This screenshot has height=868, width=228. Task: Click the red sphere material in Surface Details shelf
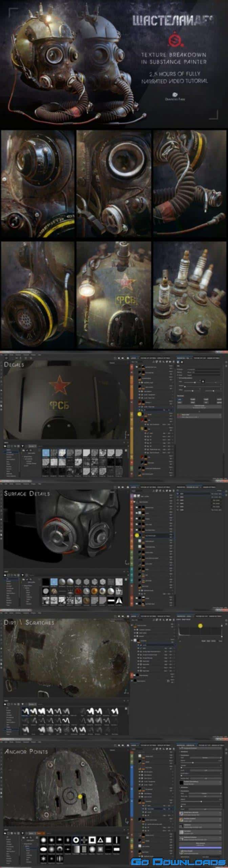click(x=77, y=591)
